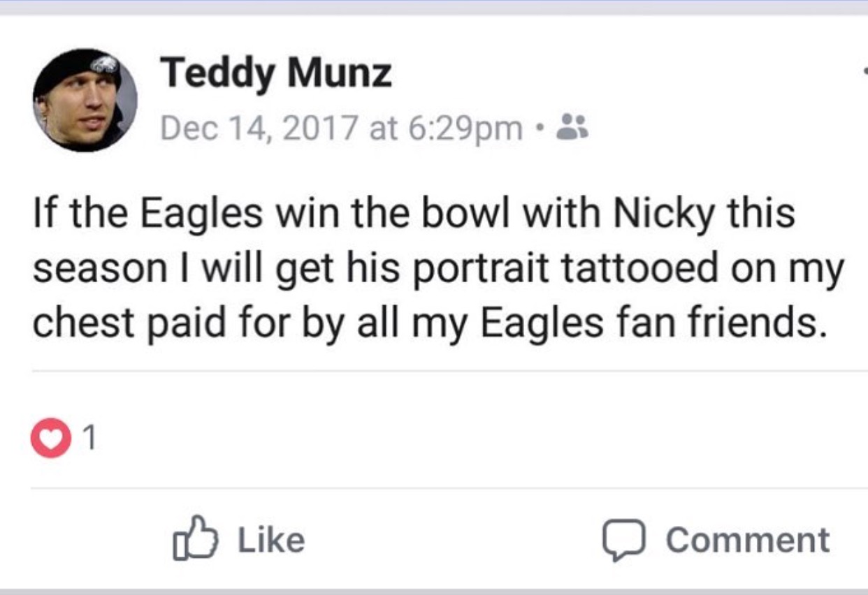Click the word "Nicky" in the post
Image resolution: width=868 pixels, height=595 pixels.
663,214
